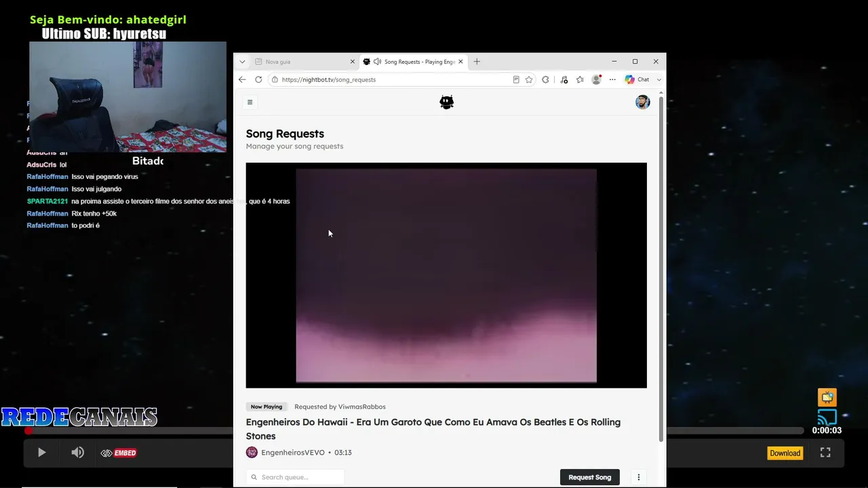Click the song video preview
Screen dimensions: 868x488
446,275
